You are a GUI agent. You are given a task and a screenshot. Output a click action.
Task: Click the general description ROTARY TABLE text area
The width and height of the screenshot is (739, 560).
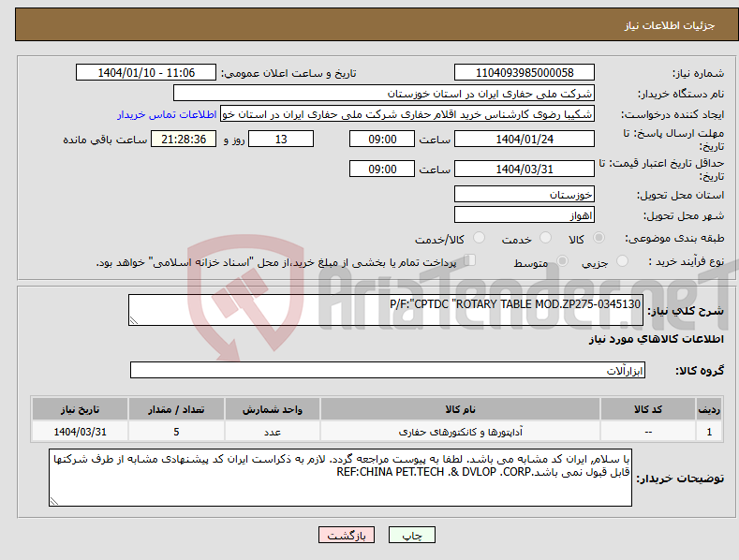[x=386, y=310]
